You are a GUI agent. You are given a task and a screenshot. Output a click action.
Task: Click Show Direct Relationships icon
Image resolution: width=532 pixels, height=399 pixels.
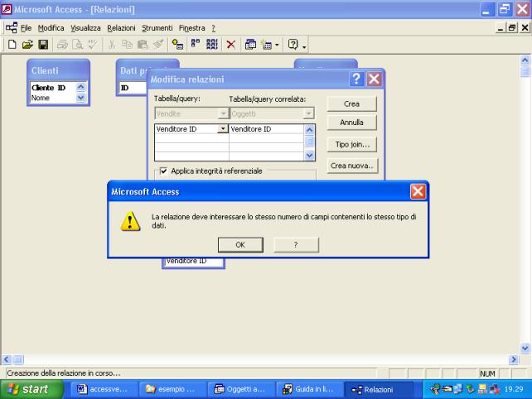(196, 45)
